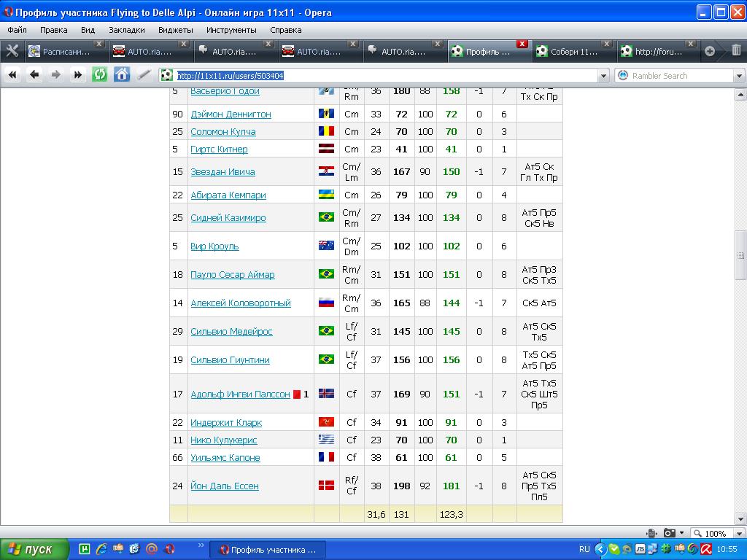Go to the Home page icon

point(122,74)
